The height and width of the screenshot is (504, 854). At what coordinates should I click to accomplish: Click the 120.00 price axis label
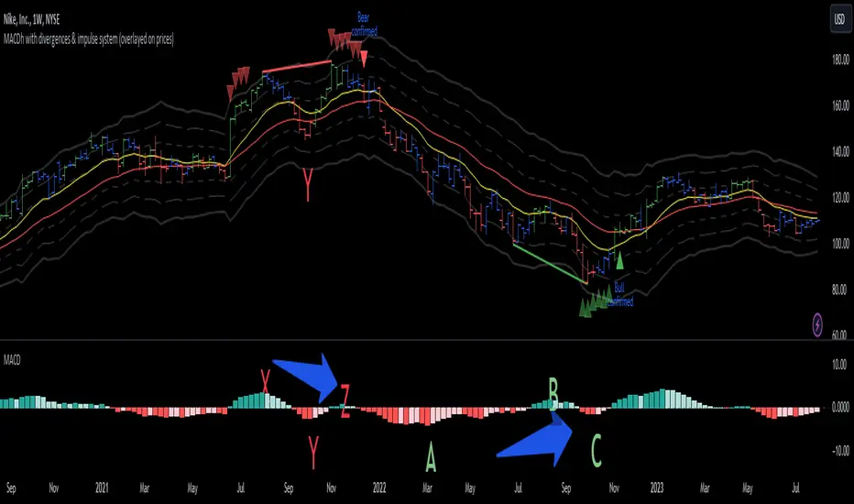[x=840, y=197]
